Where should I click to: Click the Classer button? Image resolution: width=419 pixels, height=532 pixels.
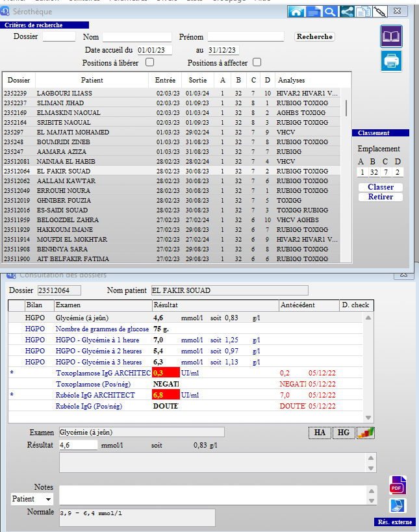pos(381,187)
